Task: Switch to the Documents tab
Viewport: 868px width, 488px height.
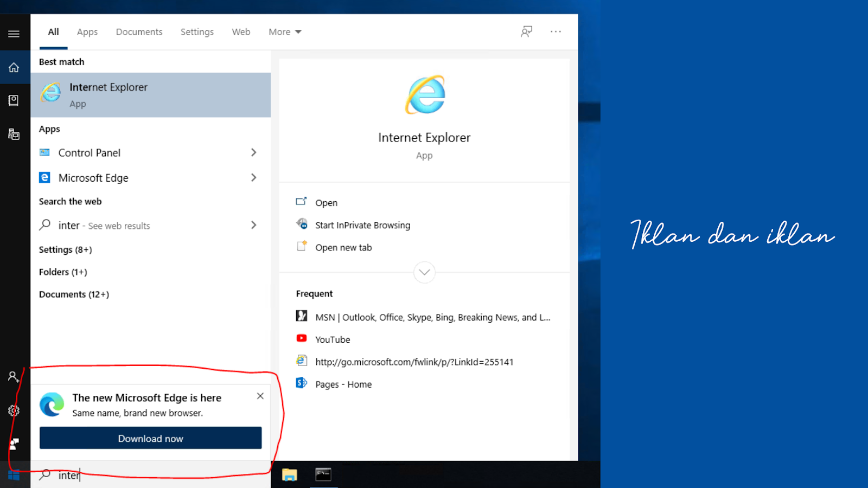Action: [x=139, y=32]
